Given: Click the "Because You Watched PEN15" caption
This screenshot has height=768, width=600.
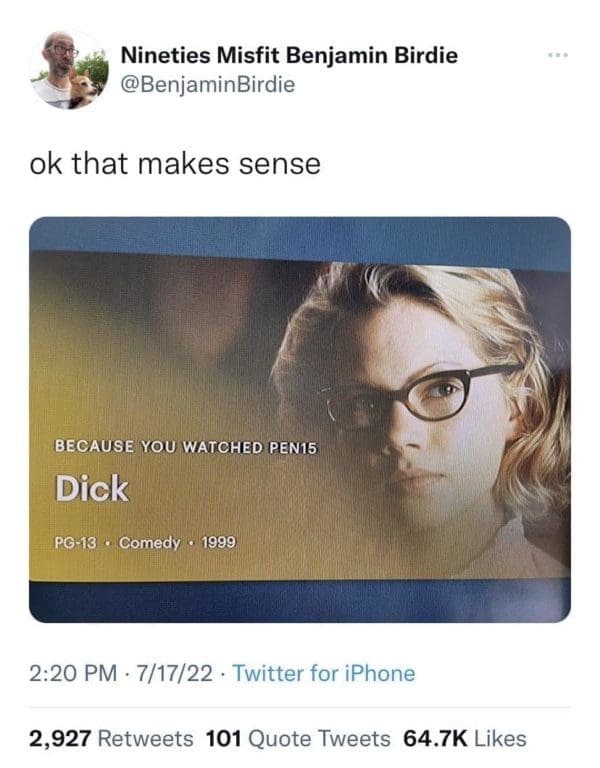Looking at the screenshot, I should 185,445.
